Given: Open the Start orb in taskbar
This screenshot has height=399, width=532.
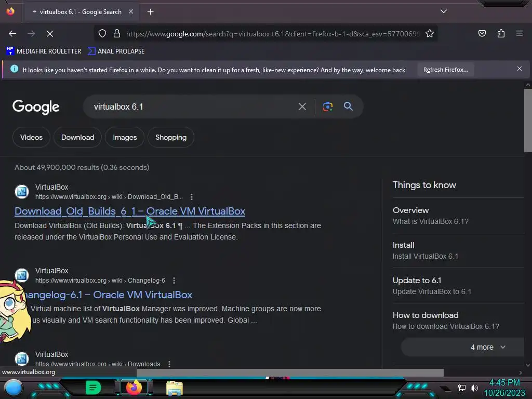Looking at the screenshot, I should coord(14,388).
